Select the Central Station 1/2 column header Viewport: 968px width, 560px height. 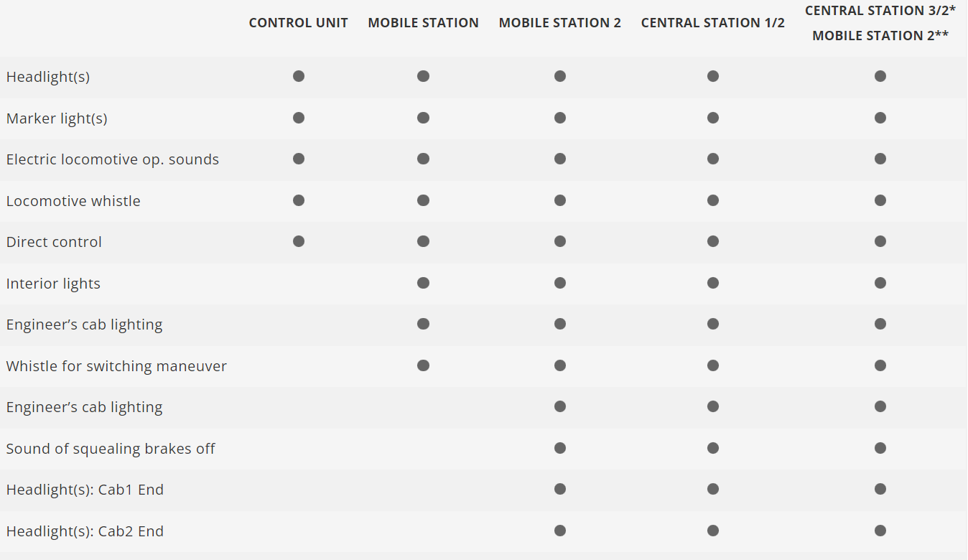coord(712,23)
